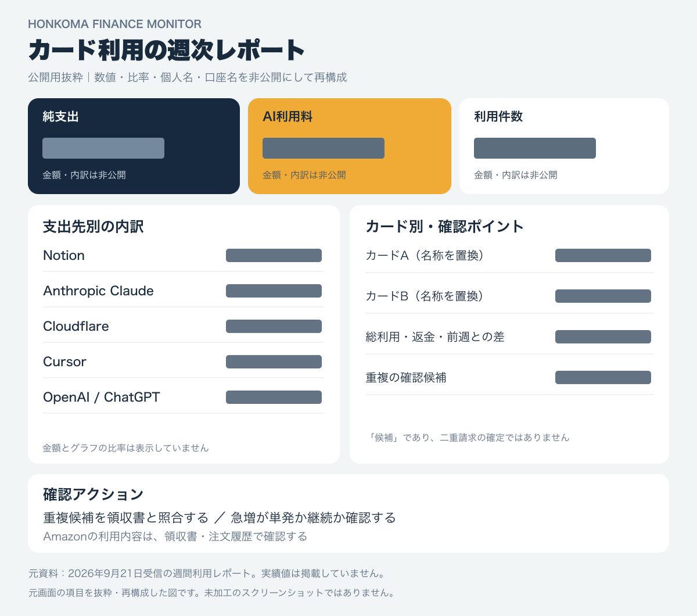Select the redacted value in 純支出 card
The height and width of the screenshot is (616, 697).
click(x=103, y=148)
